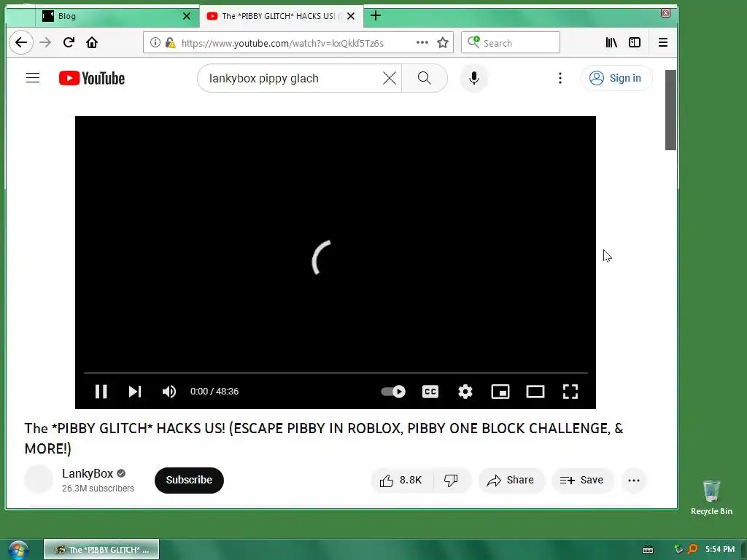
Task: Click the browser forward arrow
Action: [x=45, y=42]
